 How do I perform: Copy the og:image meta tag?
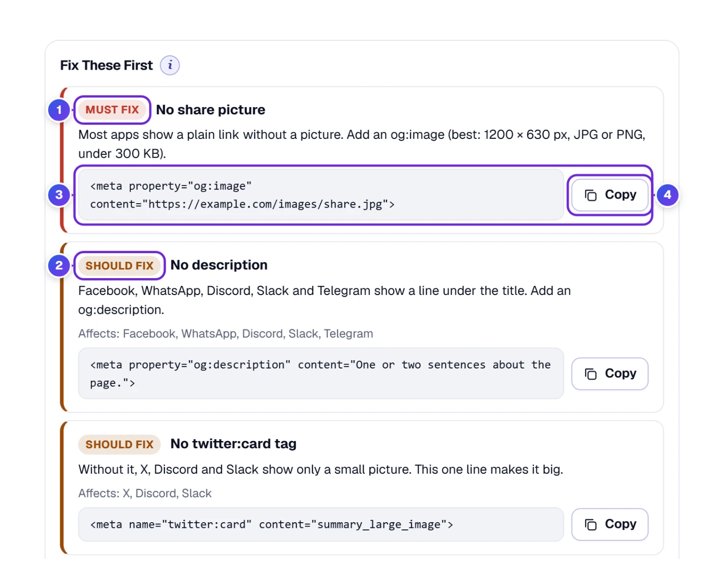(x=610, y=195)
